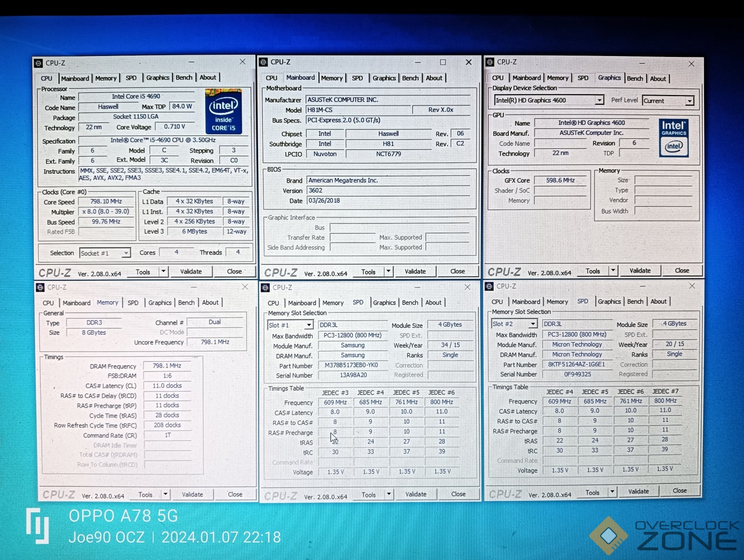Click the serial number 0F949325 field

pyautogui.click(x=577, y=374)
